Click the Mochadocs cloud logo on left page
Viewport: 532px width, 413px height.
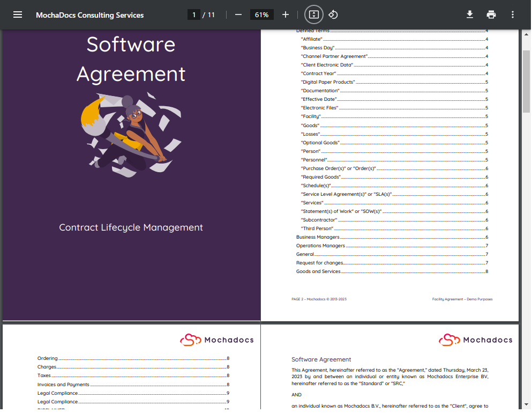190,340
